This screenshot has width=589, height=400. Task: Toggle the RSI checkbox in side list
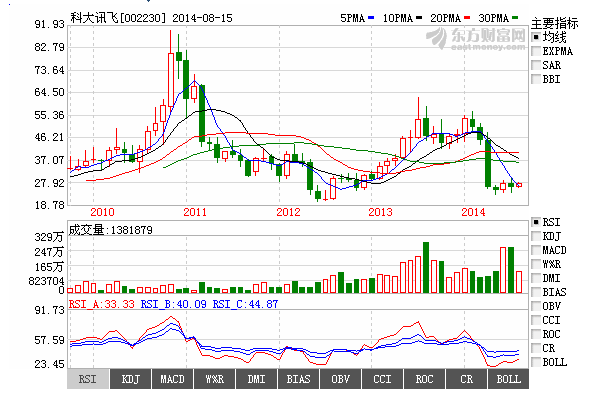point(536,222)
